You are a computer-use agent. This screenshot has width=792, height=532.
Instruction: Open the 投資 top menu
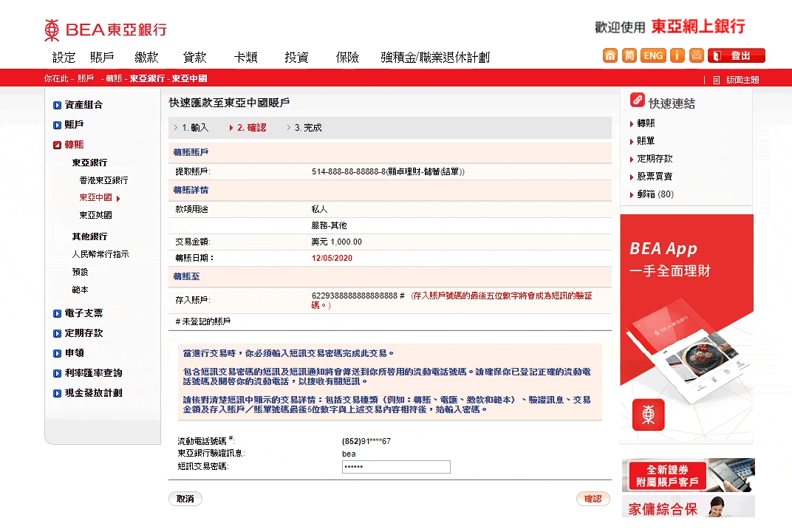(x=296, y=58)
